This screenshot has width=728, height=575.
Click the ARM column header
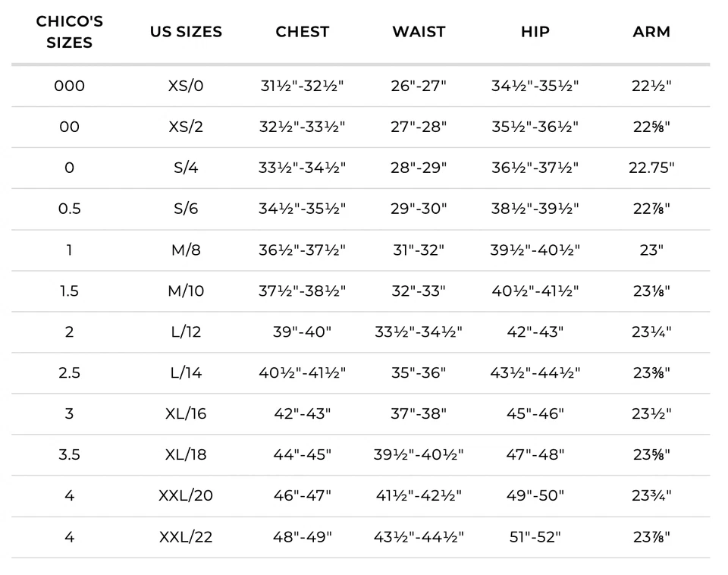coord(651,32)
